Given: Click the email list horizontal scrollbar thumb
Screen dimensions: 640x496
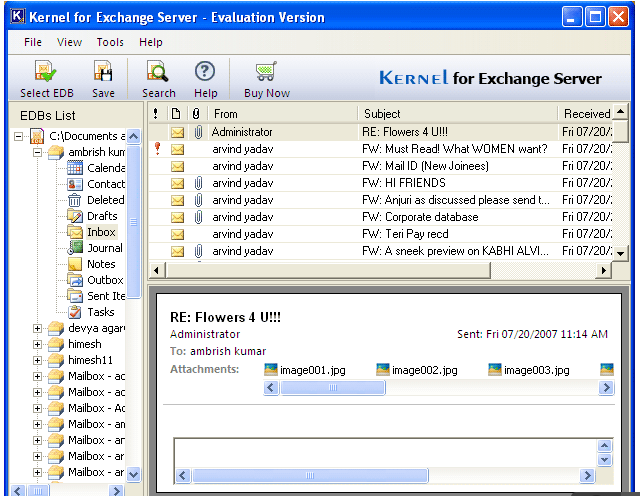Looking at the screenshot, I should 328,270.
